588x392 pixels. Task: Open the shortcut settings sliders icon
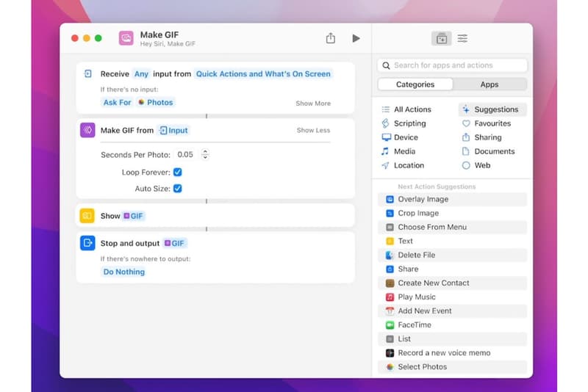pos(462,38)
